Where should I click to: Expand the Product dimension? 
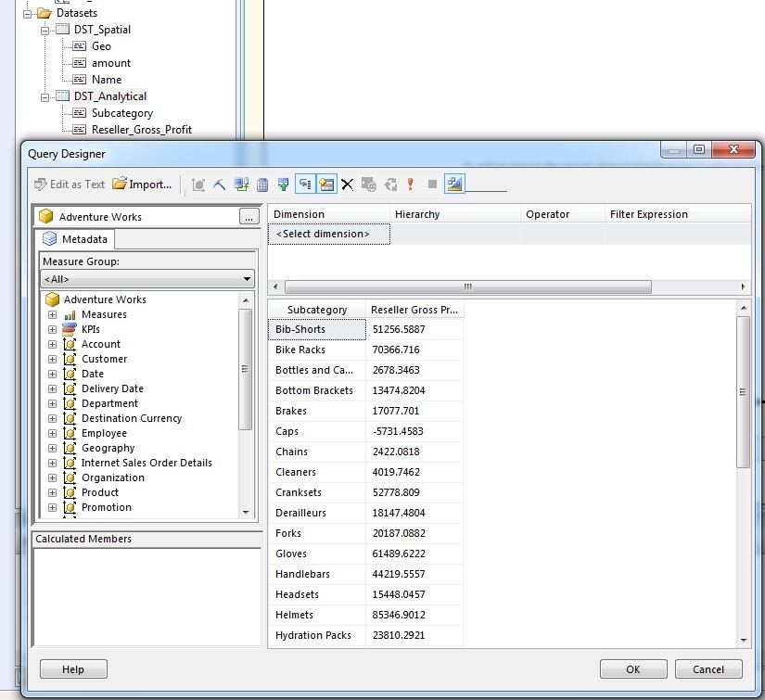point(52,492)
